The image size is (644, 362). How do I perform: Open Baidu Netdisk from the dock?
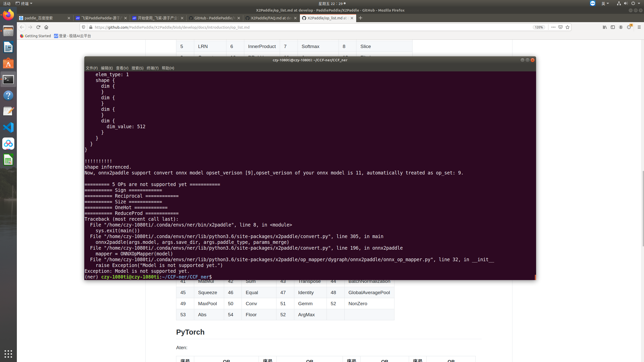[x=8, y=144]
